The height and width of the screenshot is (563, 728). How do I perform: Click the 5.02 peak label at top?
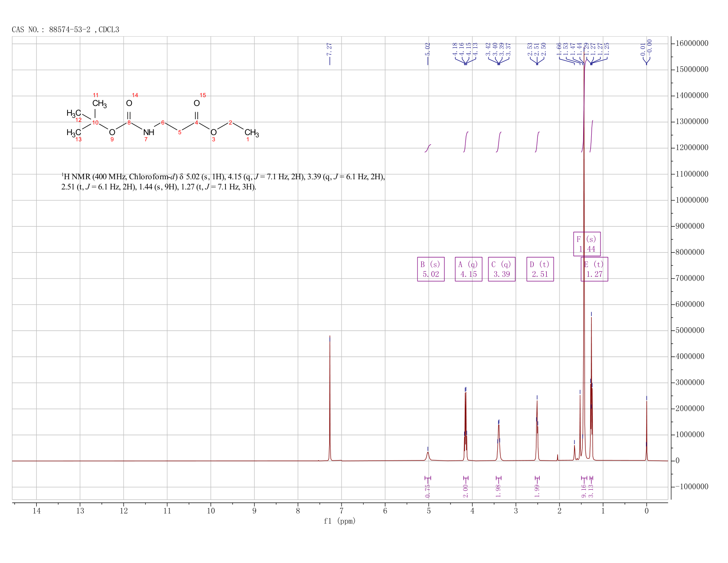[x=428, y=49]
